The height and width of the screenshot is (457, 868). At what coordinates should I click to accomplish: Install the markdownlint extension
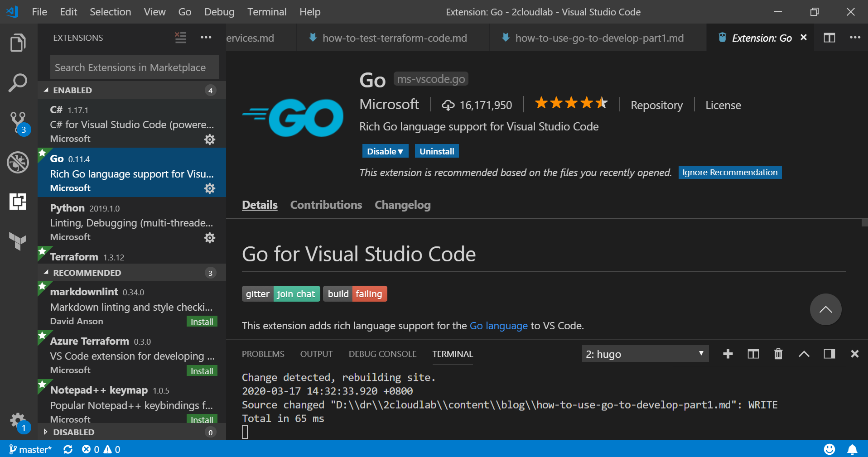tap(202, 322)
